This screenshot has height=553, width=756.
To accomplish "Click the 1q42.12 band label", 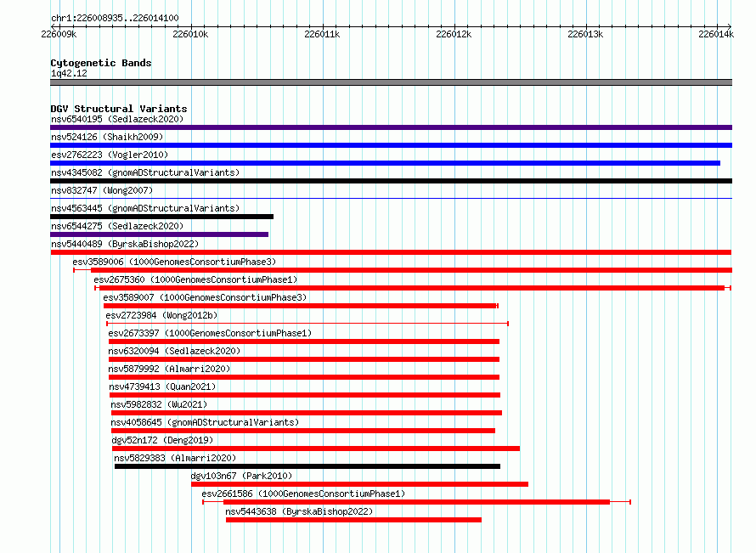I will [x=69, y=73].
